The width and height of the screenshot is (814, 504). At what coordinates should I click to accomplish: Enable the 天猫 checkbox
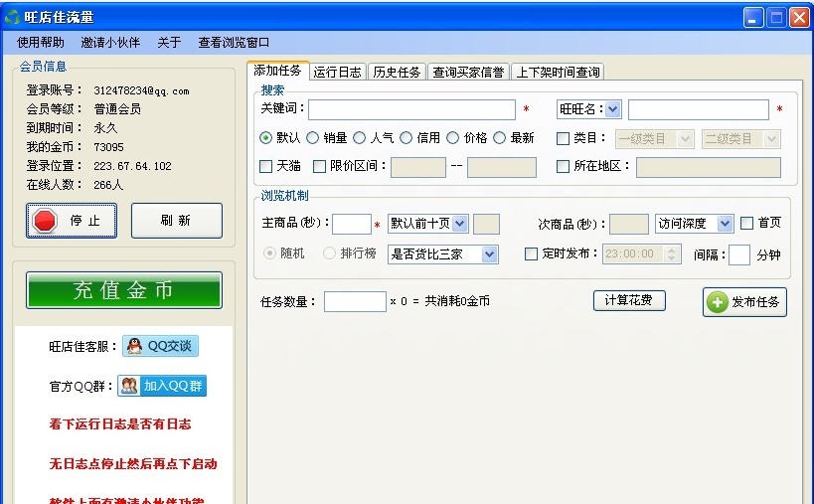[x=265, y=167]
